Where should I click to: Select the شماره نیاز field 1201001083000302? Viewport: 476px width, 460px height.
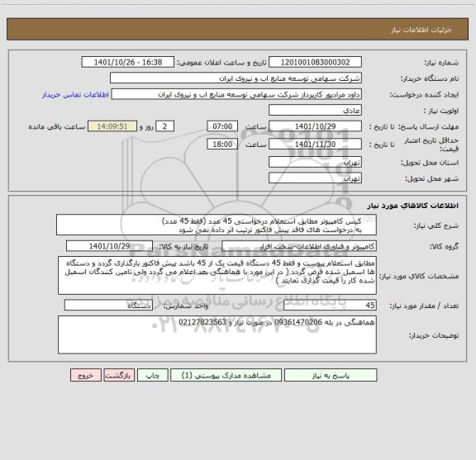pos(315,62)
